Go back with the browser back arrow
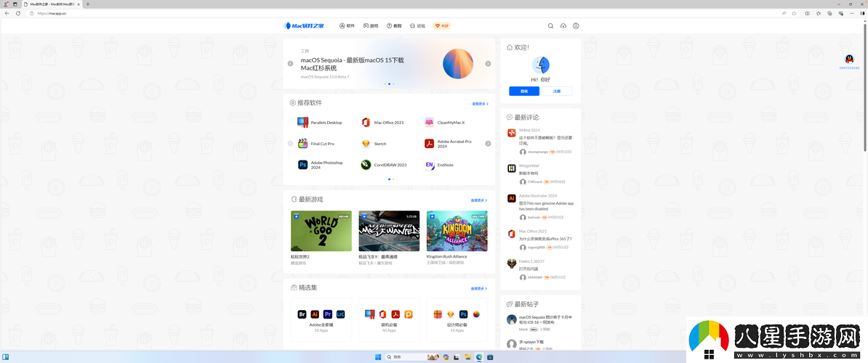868x363 pixels. pos(7,13)
